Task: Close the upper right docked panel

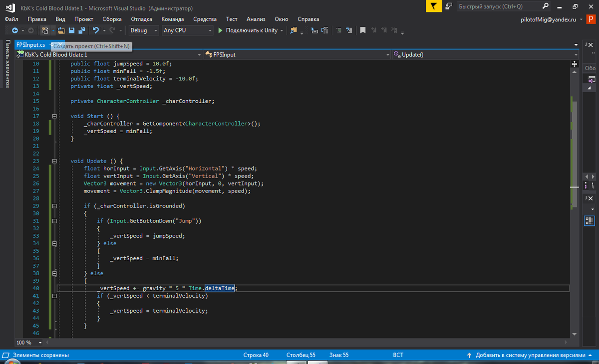Action: [592, 45]
